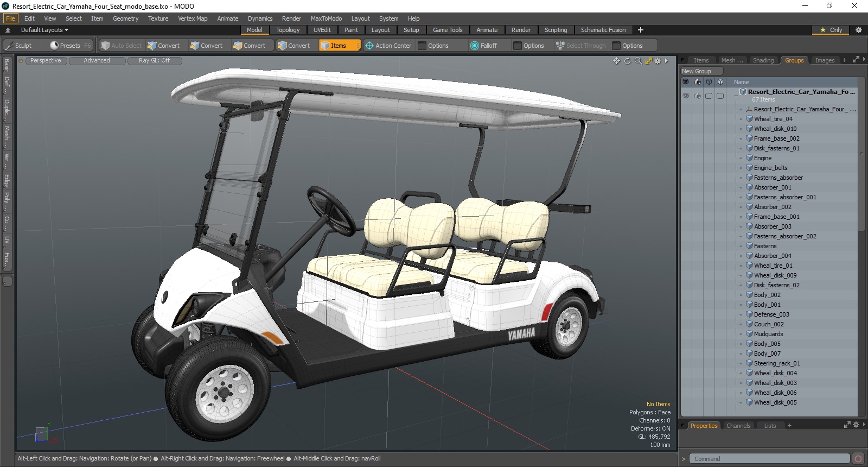Open the viewport's right arrow options menu
This screenshot has width=868, height=467.
tap(666, 61)
